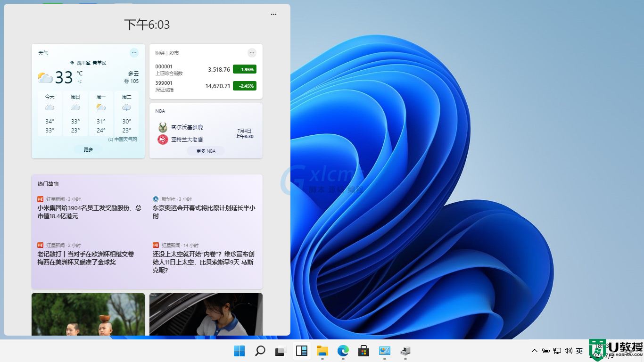Click the current weather cloudy-sun icon
Viewport: 644px width, 362px height.
click(x=45, y=78)
